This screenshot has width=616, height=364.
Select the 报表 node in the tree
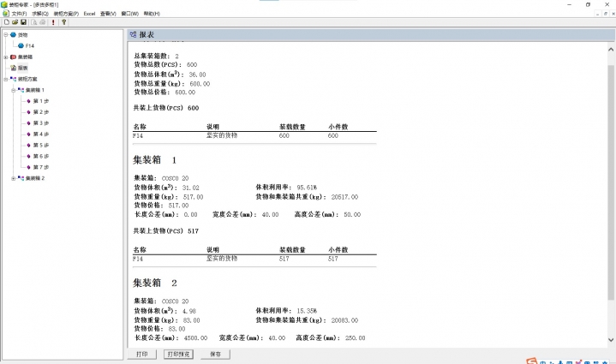(22, 68)
